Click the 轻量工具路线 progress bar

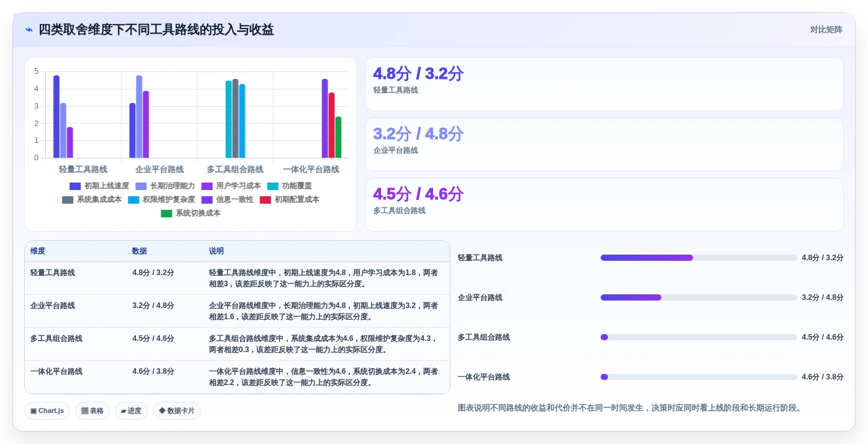coord(699,258)
